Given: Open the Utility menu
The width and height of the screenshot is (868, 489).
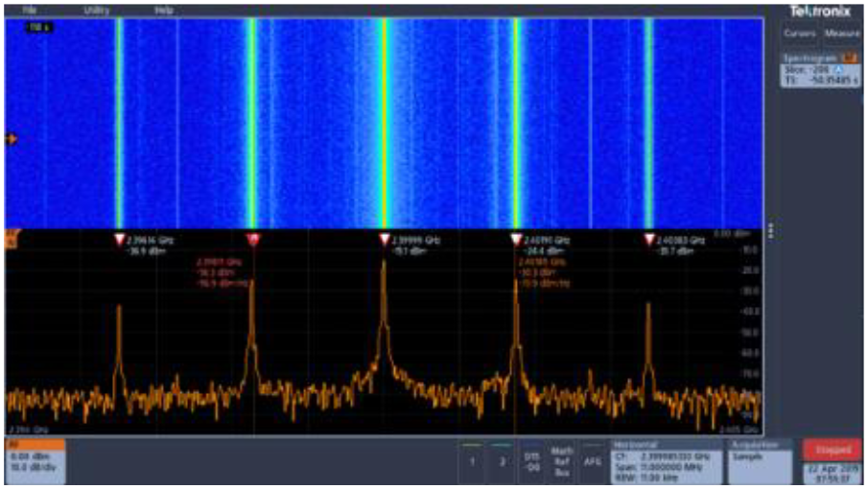Looking at the screenshot, I should (x=96, y=10).
